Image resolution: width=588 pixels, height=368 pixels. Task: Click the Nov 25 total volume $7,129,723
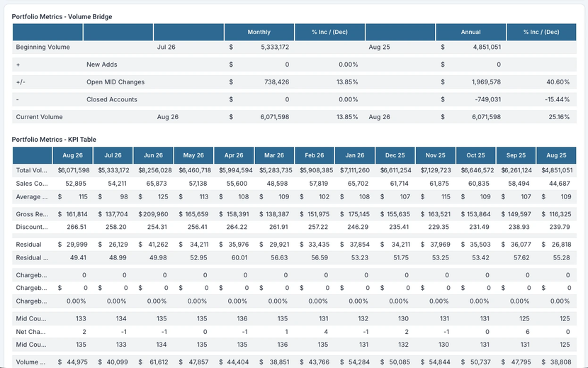(436, 170)
